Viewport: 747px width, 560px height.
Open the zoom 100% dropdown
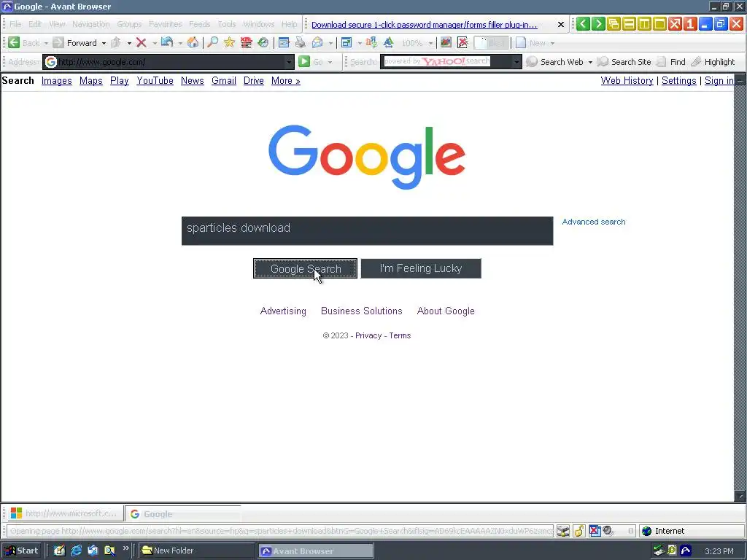[x=430, y=43]
